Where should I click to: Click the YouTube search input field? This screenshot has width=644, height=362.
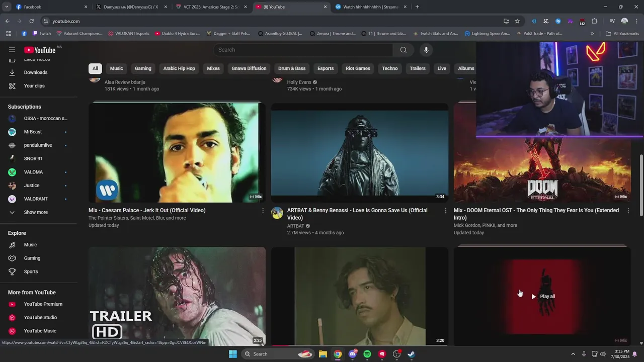(x=304, y=50)
